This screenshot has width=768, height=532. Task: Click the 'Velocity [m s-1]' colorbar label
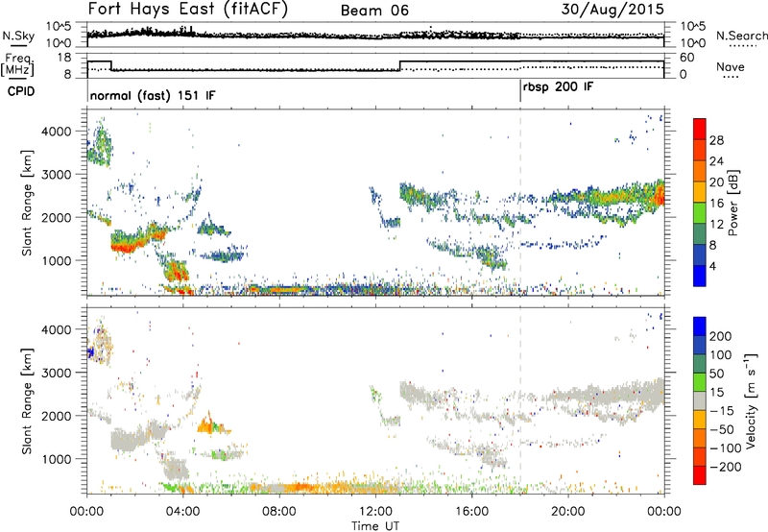point(750,400)
